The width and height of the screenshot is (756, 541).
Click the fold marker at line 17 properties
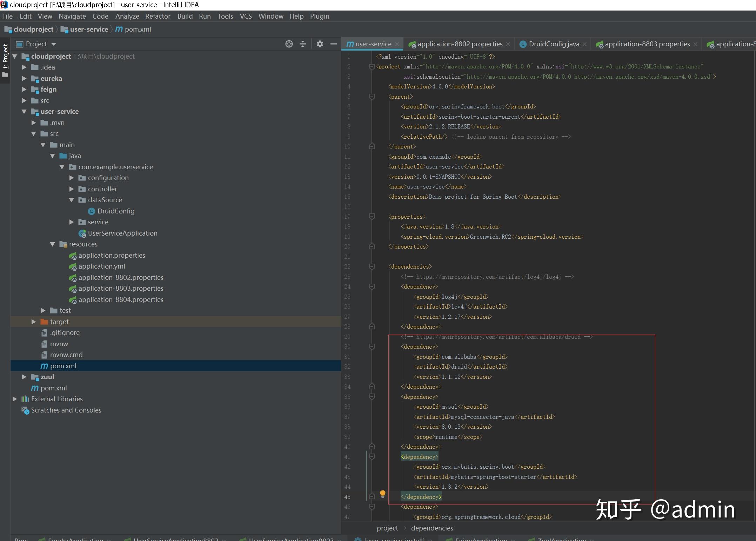[372, 217]
